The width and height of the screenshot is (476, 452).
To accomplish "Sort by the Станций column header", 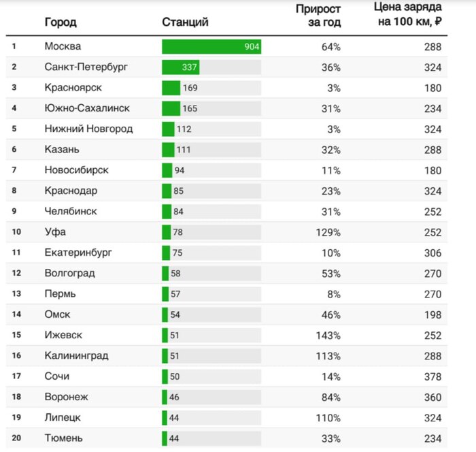I will click(185, 22).
